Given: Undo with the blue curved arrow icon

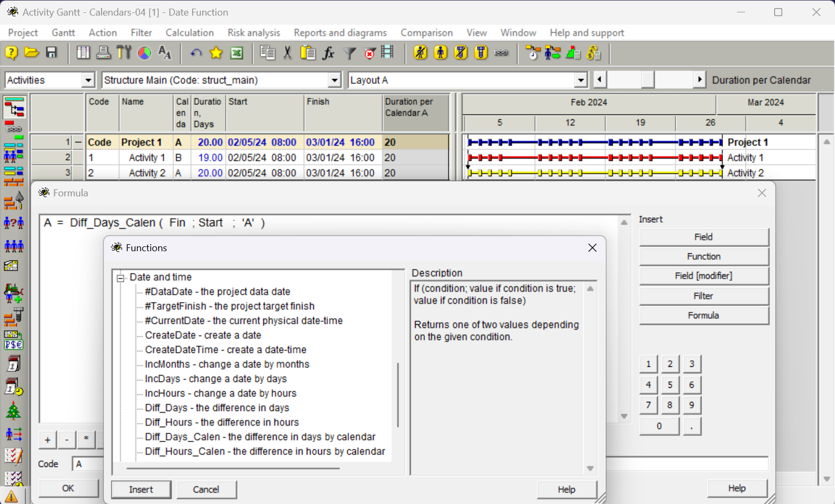Looking at the screenshot, I should [x=196, y=53].
